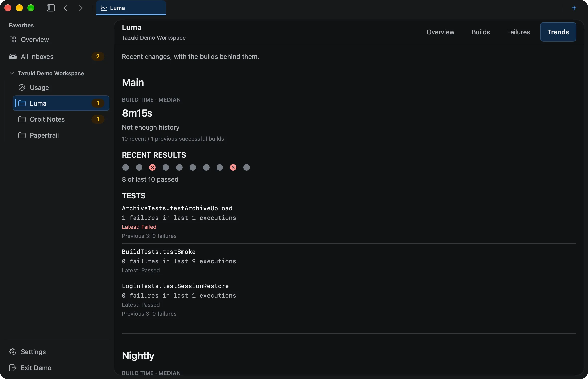Click the Orbit Notes badge showing 1
The width and height of the screenshot is (588, 379).
click(x=98, y=119)
